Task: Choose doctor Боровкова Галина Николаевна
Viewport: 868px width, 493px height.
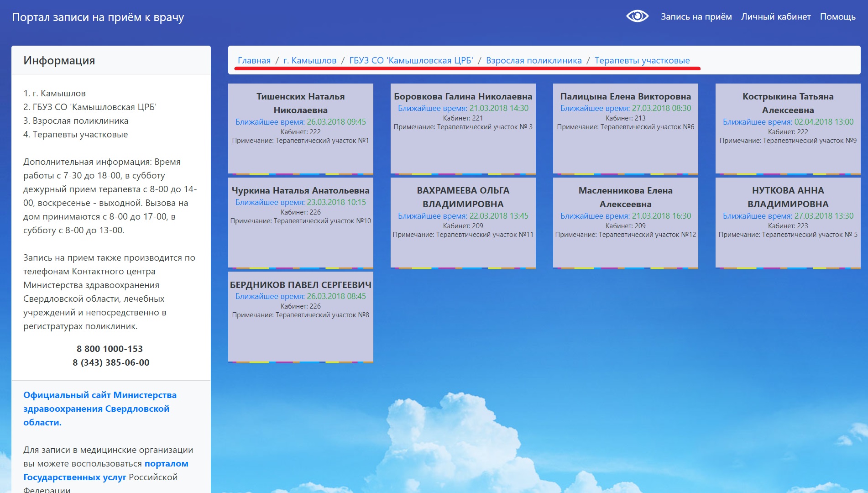Action: click(x=463, y=128)
